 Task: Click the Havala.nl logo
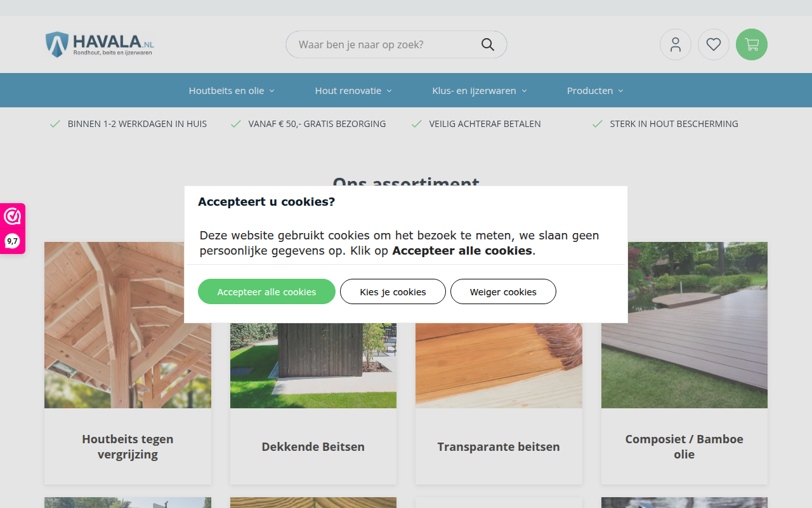pos(100,44)
